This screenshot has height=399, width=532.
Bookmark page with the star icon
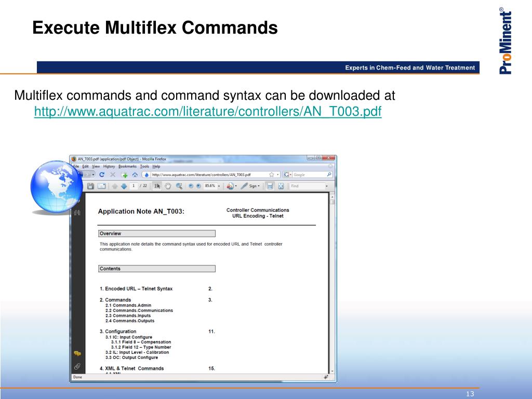click(271, 175)
